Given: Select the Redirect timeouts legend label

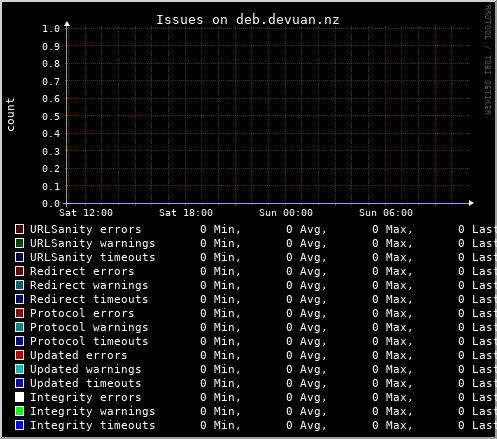Looking at the screenshot, I should tap(89, 299).
